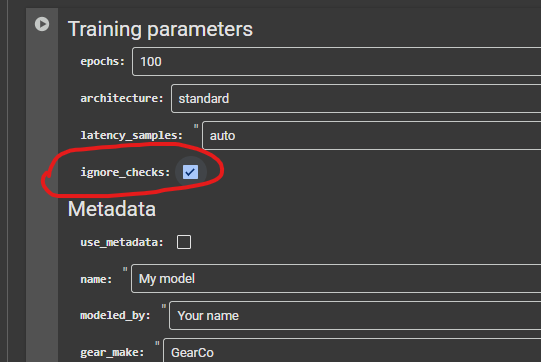541x362 pixels.
Task: Click the Training parameters heading
Action: tap(160, 29)
